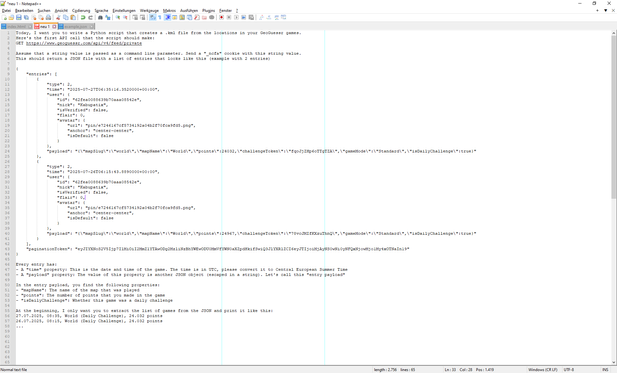Click the Save file toolbar icon
The image size is (617, 373).
(18, 17)
